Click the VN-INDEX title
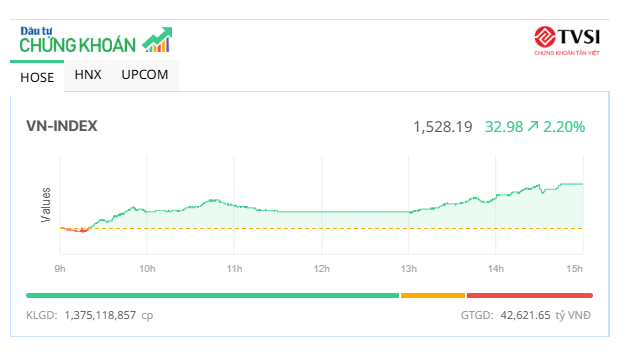 click(x=62, y=126)
